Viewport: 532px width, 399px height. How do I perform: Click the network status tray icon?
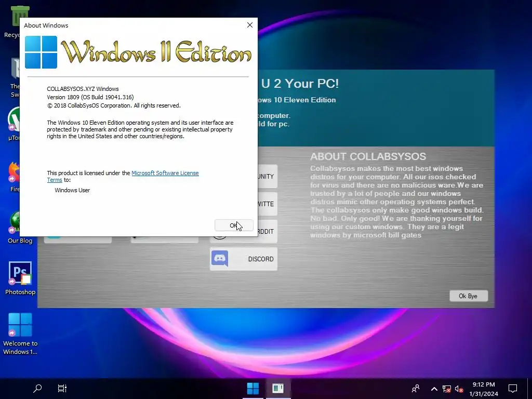point(446,389)
